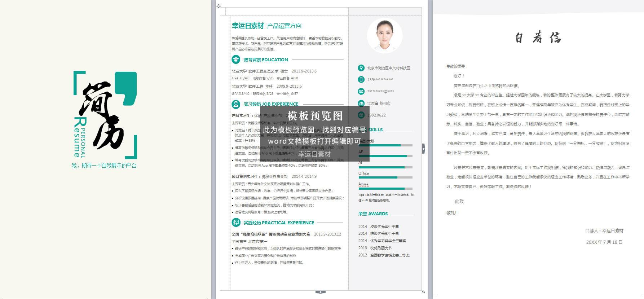Click the 荣誉 AWARDS heading
Viewport: 644px width, 299px height.
373,214
